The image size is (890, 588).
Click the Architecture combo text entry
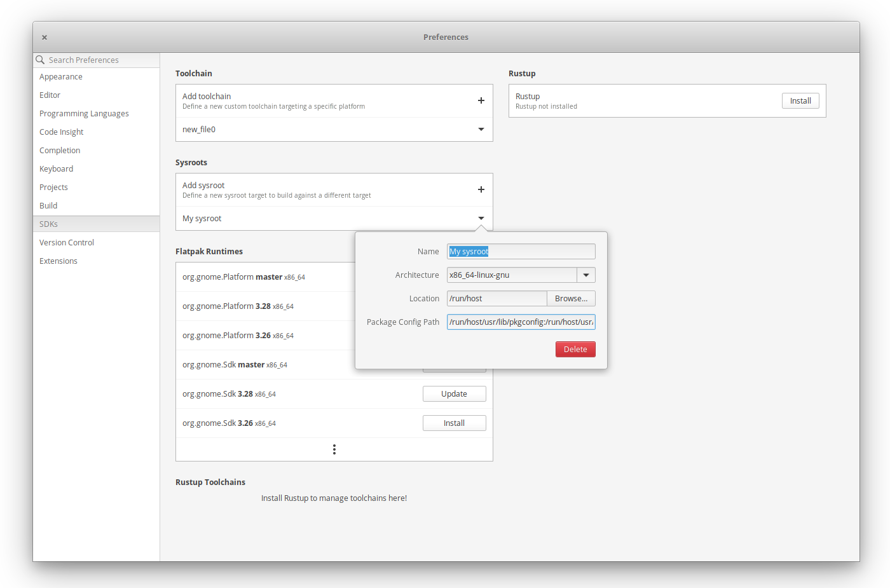coord(512,275)
